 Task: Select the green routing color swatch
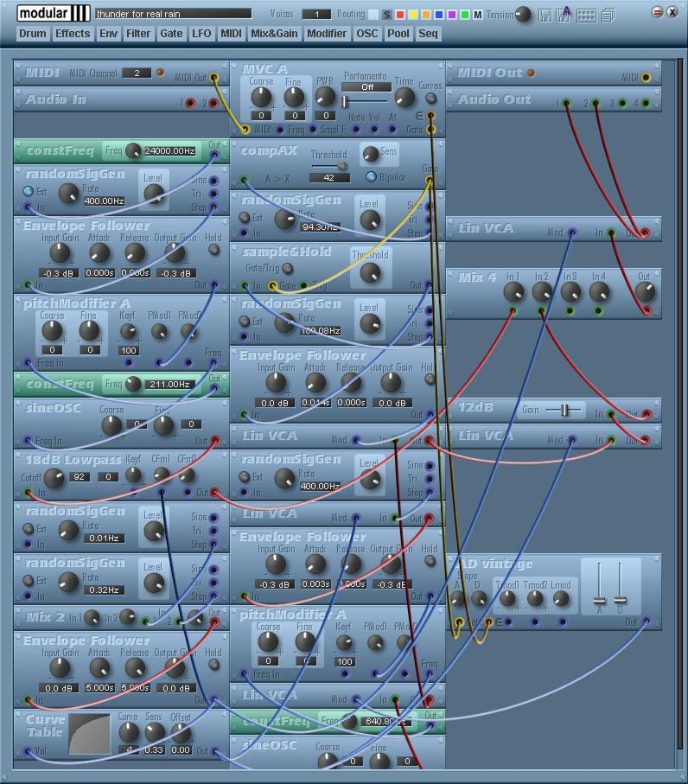(x=465, y=15)
